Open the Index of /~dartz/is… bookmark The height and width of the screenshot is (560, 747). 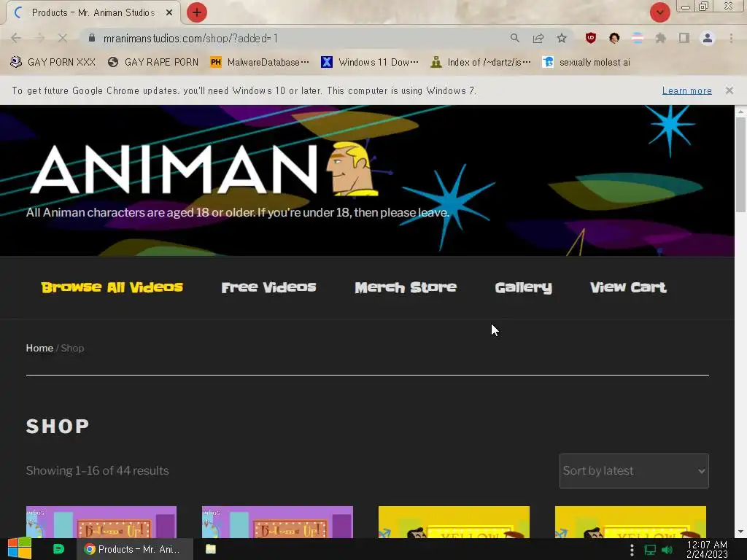[x=480, y=63]
